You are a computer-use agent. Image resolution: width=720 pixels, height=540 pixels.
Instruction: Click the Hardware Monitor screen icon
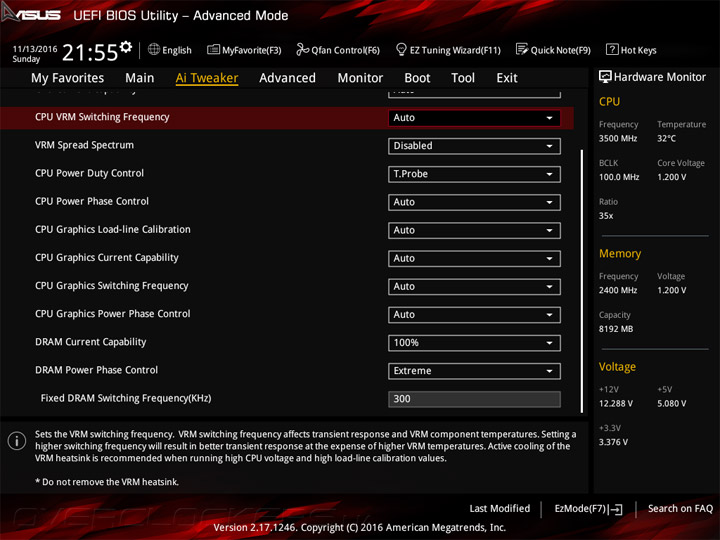tap(605, 77)
